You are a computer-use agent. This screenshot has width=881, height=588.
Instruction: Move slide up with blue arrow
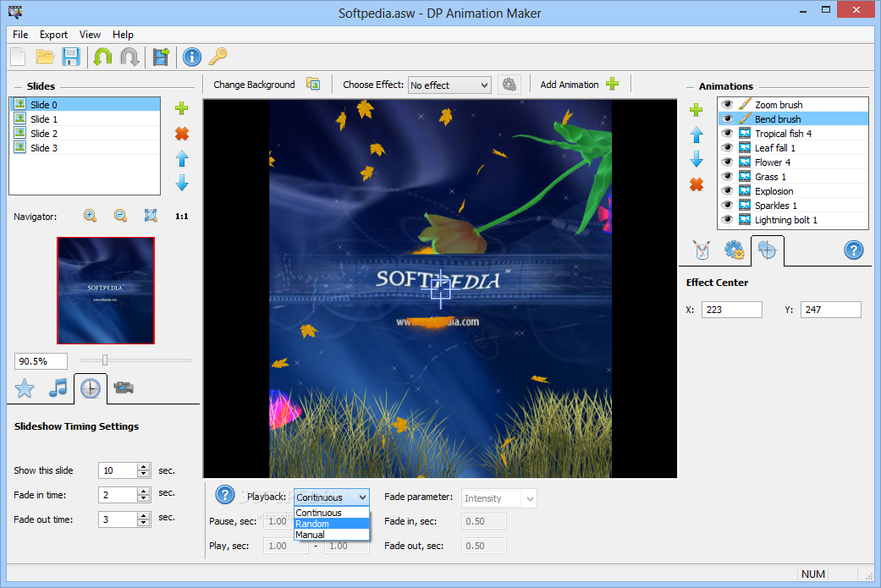click(181, 159)
